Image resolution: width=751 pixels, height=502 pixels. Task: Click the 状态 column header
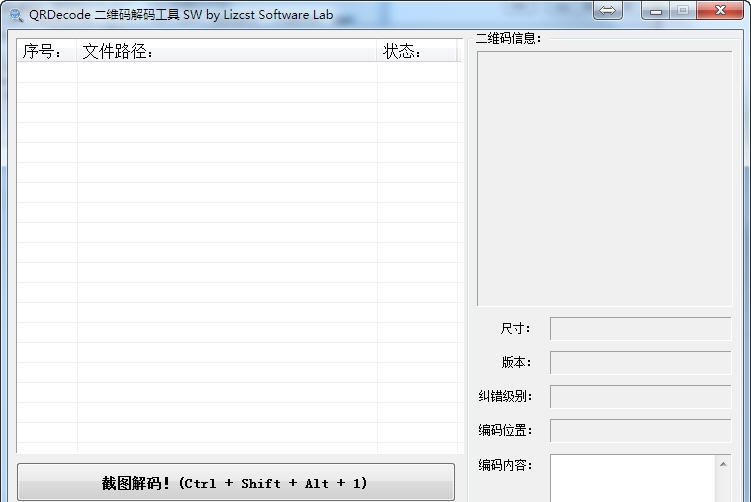coord(417,51)
